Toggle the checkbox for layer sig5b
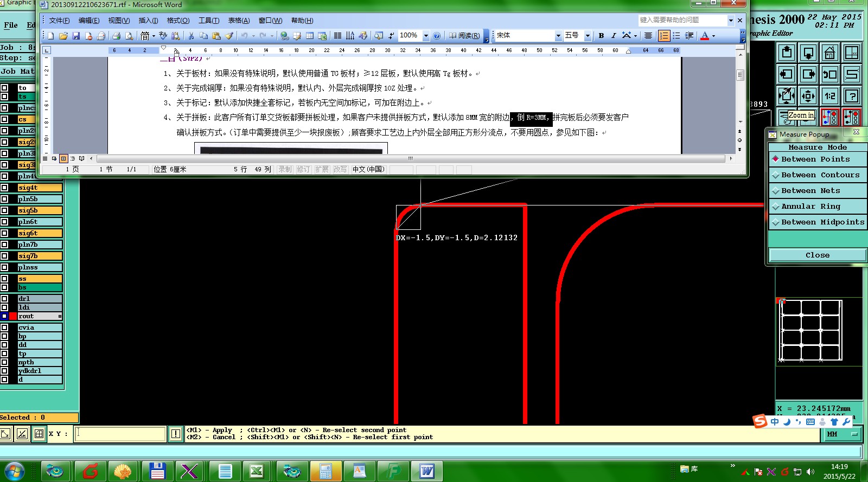 (4, 210)
